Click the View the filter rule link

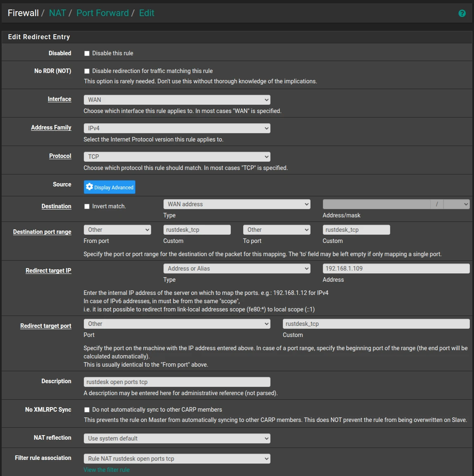[107, 470]
